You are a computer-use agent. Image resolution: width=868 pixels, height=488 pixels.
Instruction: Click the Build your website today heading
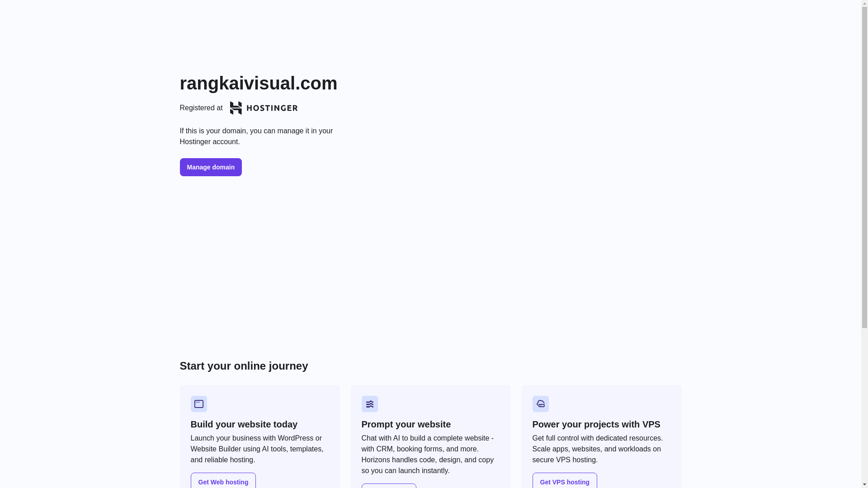[x=244, y=424]
